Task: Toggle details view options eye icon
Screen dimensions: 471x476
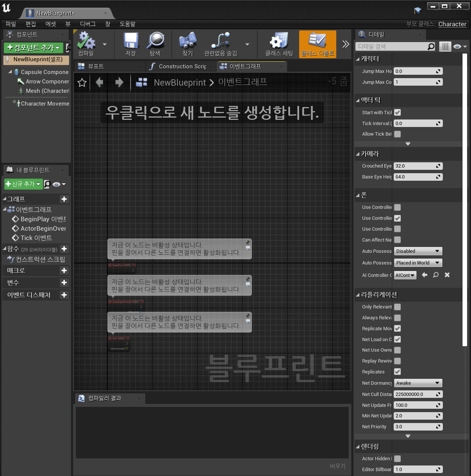Action: coord(460,47)
